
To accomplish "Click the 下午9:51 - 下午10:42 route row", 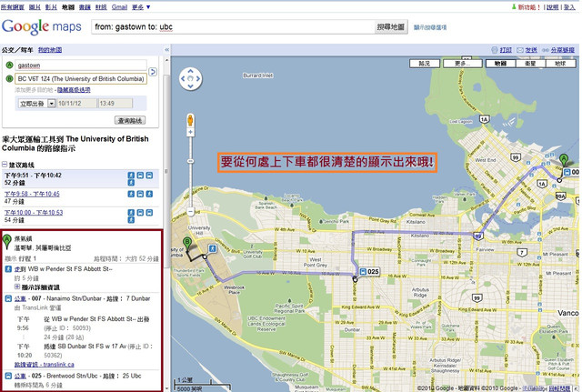I will pyautogui.click(x=80, y=179).
